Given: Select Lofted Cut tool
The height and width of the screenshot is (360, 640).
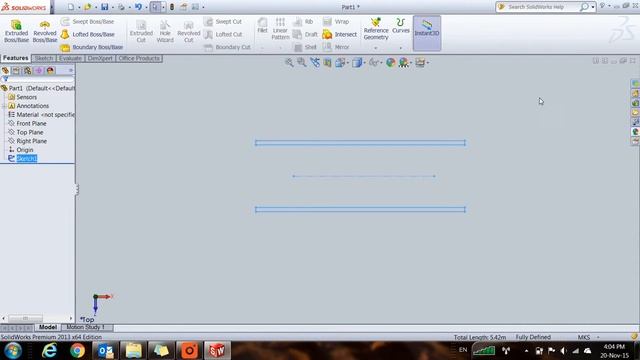Looking at the screenshot, I should click(223, 34).
